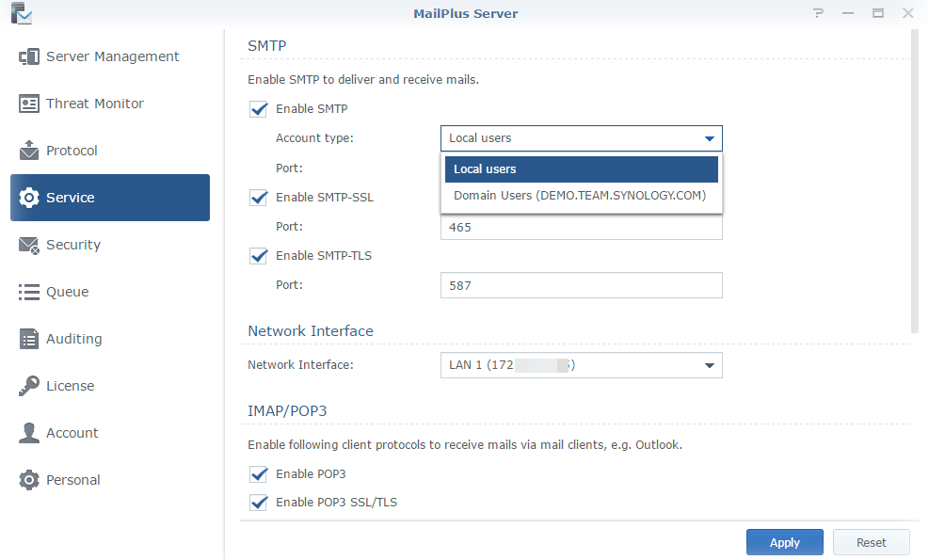Click the Service gear icon
The height and width of the screenshot is (560, 929).
click(x=29, y=198)
